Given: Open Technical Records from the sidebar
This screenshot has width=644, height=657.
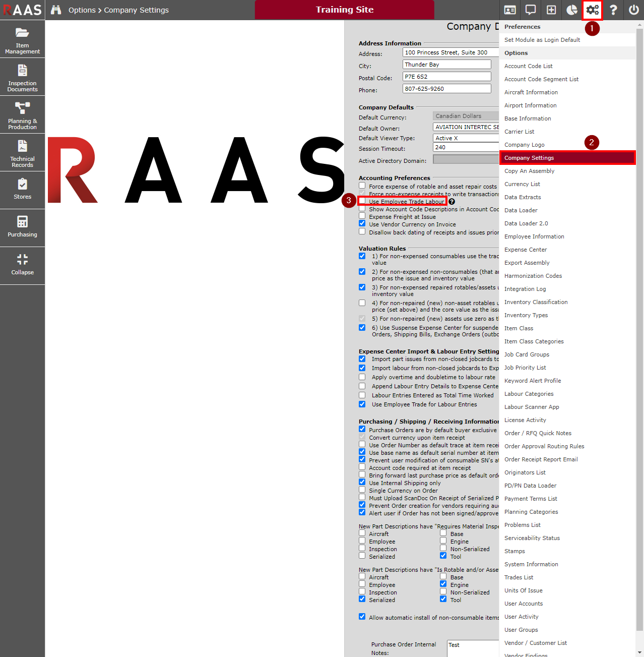Looking at the screenshot, I should (22, 153).
